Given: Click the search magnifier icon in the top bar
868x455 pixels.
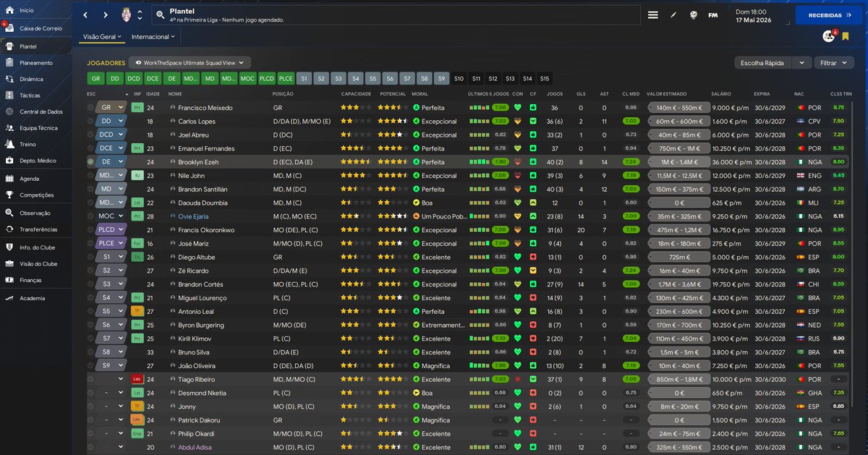Looking at the screenshot, I should coord(161,14).
